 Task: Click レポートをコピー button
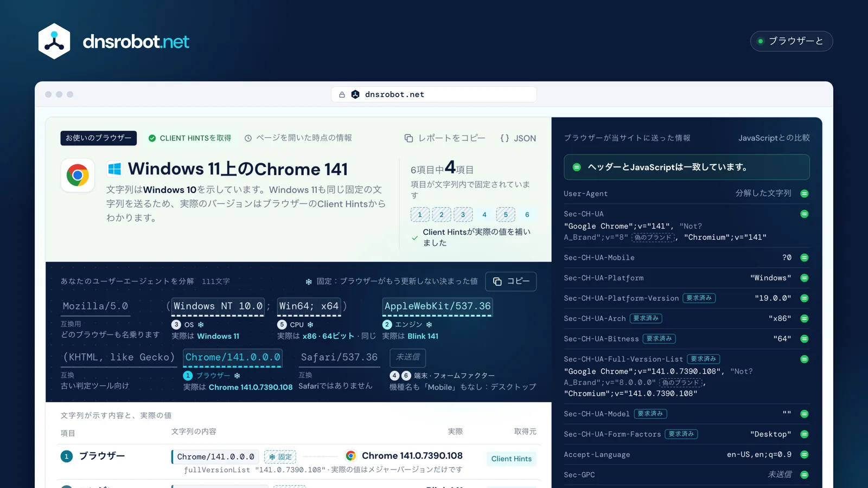445,138
